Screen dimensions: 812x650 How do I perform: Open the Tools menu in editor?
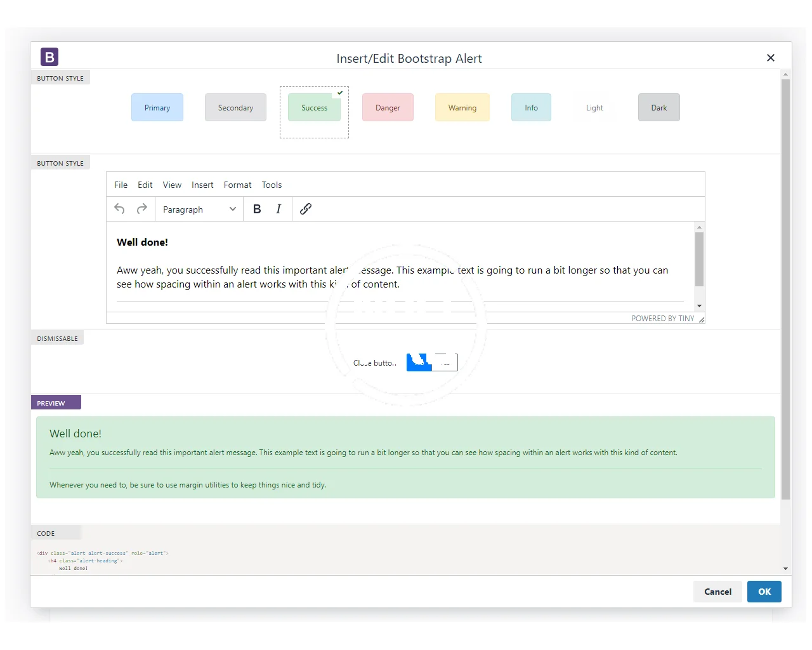coord(272,185)
